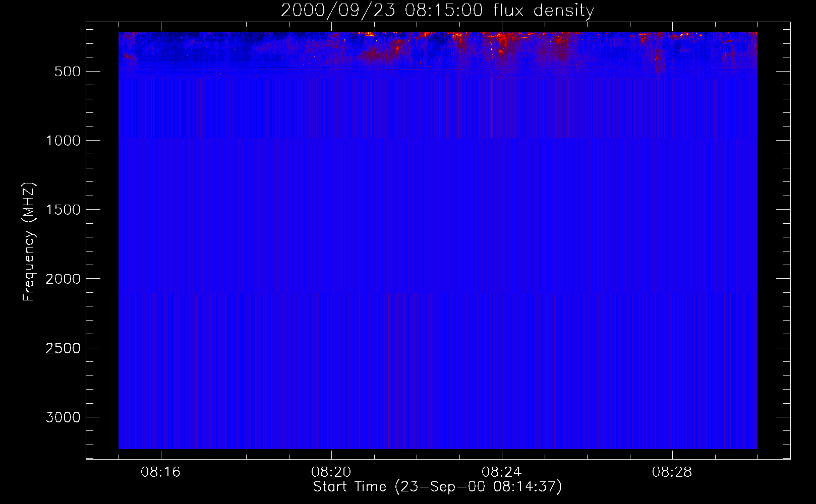Select the 08:28 time tick label
The image size is (816, 504).
pos(672,472)
